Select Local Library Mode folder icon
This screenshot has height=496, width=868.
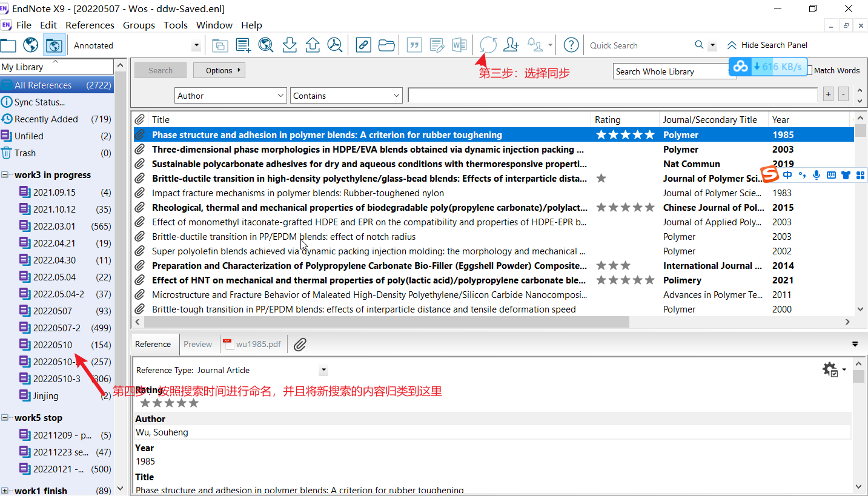click(8, 45)
